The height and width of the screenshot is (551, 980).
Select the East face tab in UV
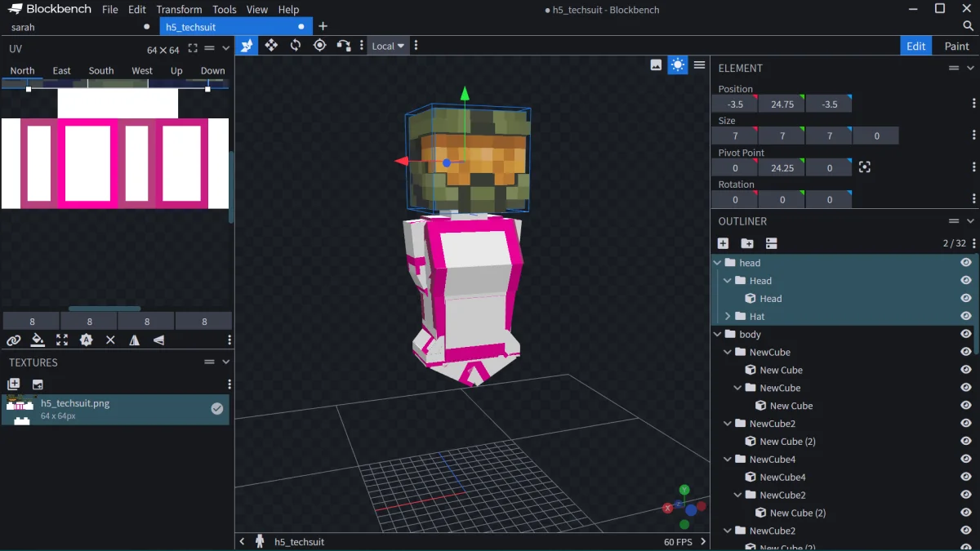click(62, 71)
